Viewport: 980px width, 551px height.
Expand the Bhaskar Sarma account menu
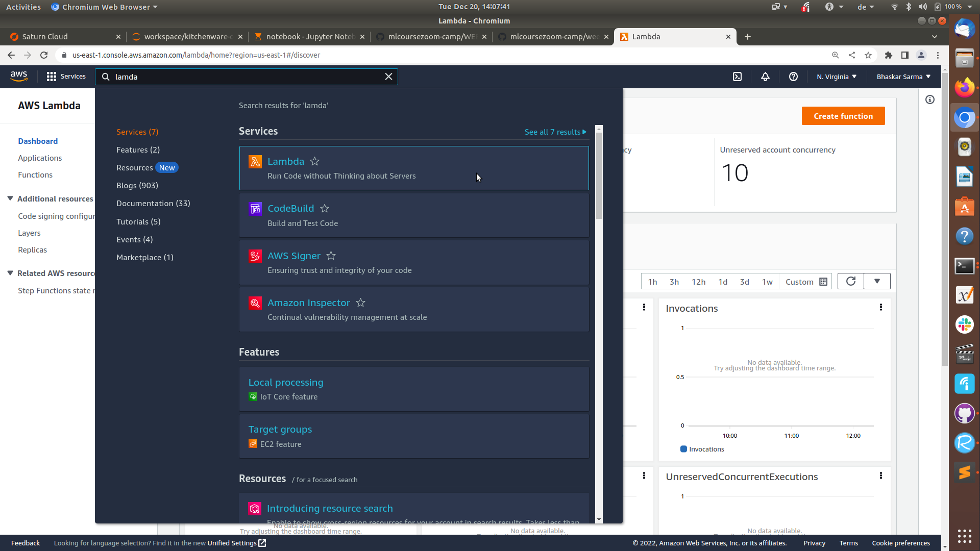click(903, 77)
